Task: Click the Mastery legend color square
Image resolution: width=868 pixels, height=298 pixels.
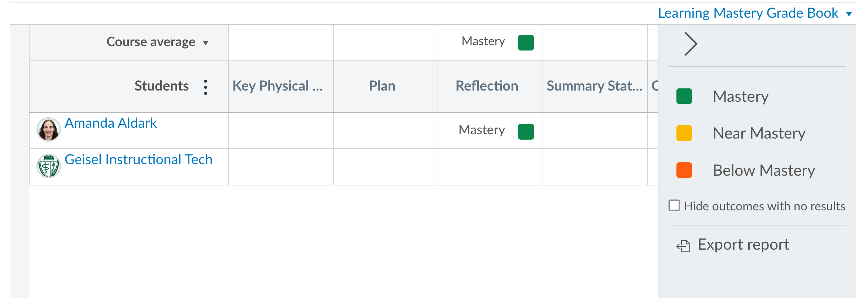Action: [x=684, y=96]
